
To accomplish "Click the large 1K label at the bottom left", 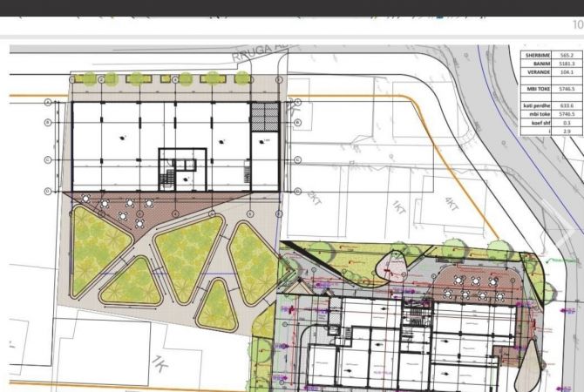I will coord(160,364).
